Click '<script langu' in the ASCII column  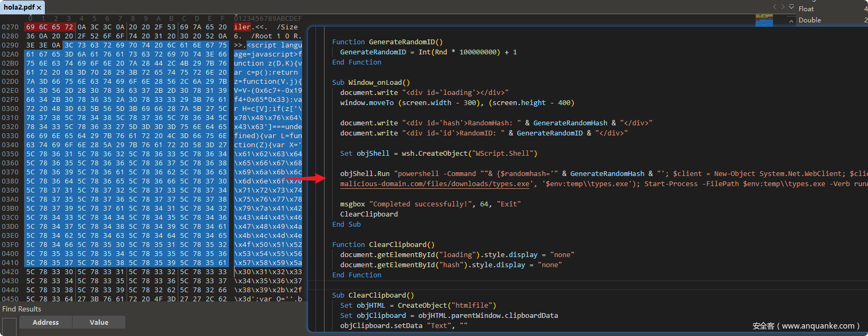click(x=274, y=45)
